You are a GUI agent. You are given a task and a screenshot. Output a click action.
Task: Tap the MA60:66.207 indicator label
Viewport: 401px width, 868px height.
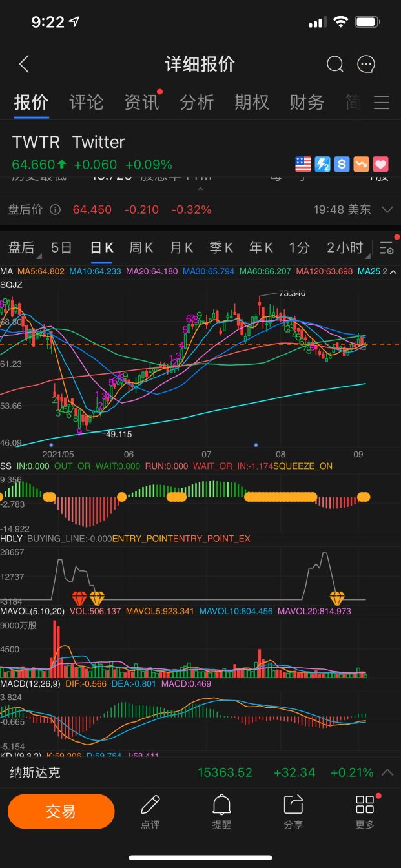tap(266, 272)
